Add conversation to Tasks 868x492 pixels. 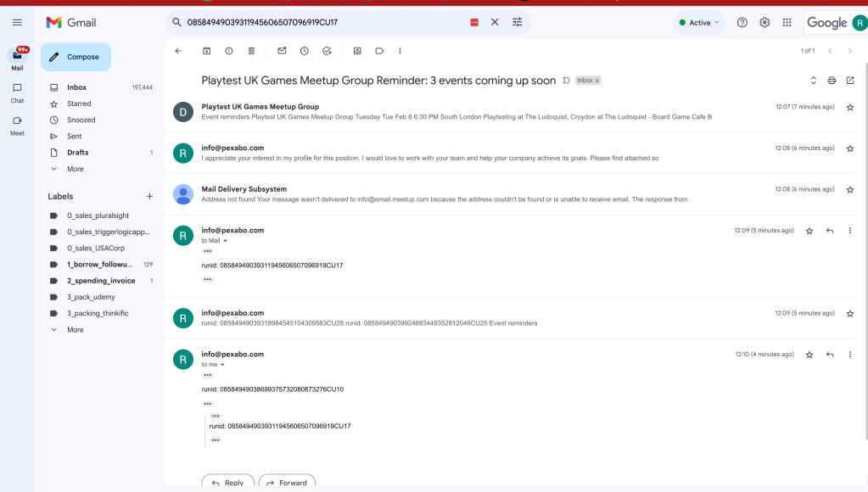point(328,51)
